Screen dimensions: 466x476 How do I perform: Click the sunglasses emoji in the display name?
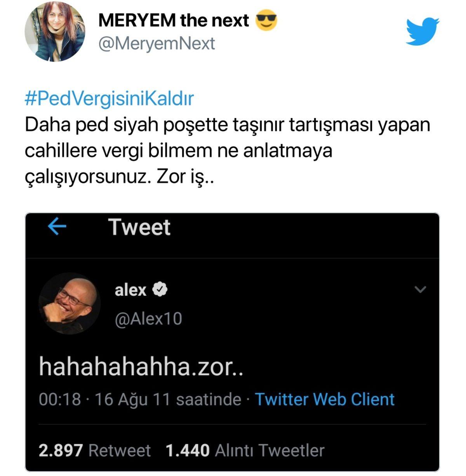pyautogui.click(x=266, y=21)
